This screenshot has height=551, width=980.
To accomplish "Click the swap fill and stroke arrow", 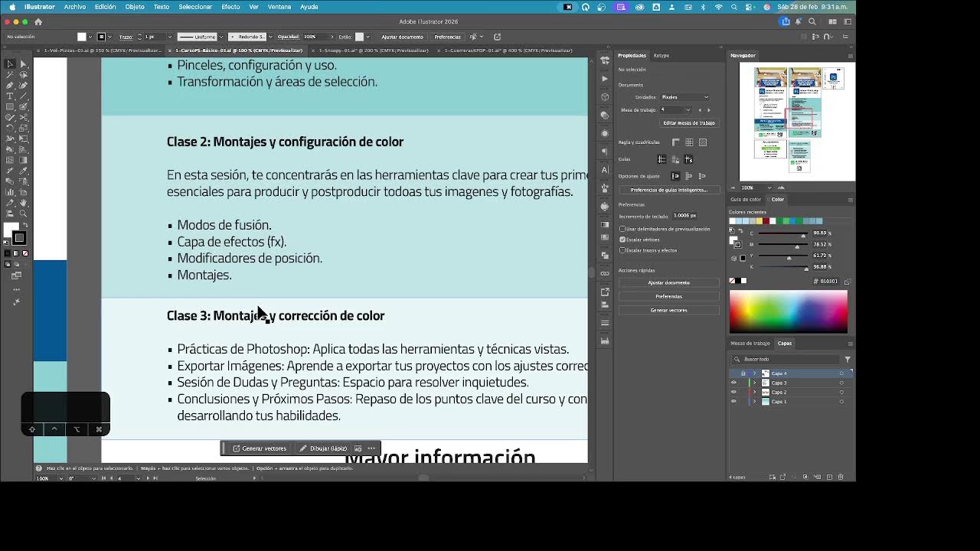I will (25, 223).
